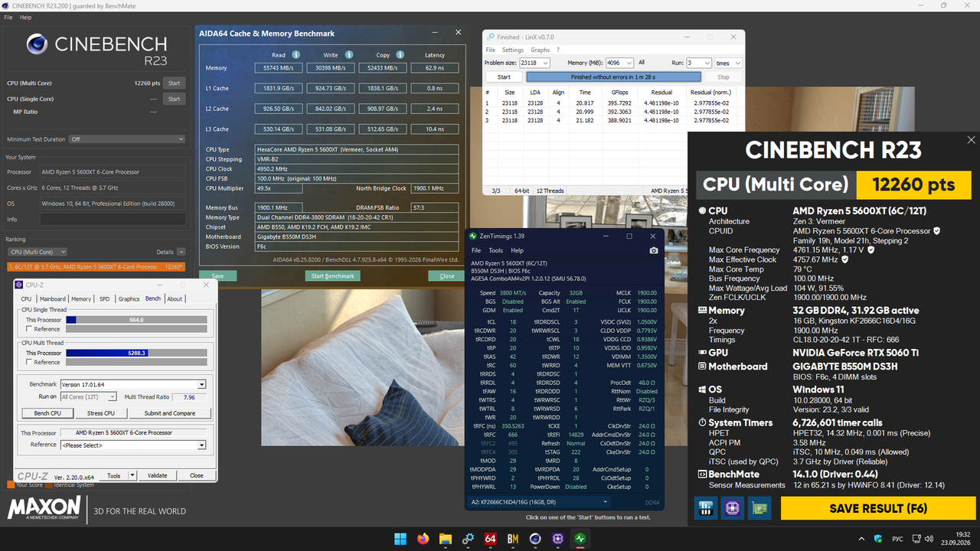Click the CPU-Z title bar app icon
This screenshot has height=551, width=980.
19,285
